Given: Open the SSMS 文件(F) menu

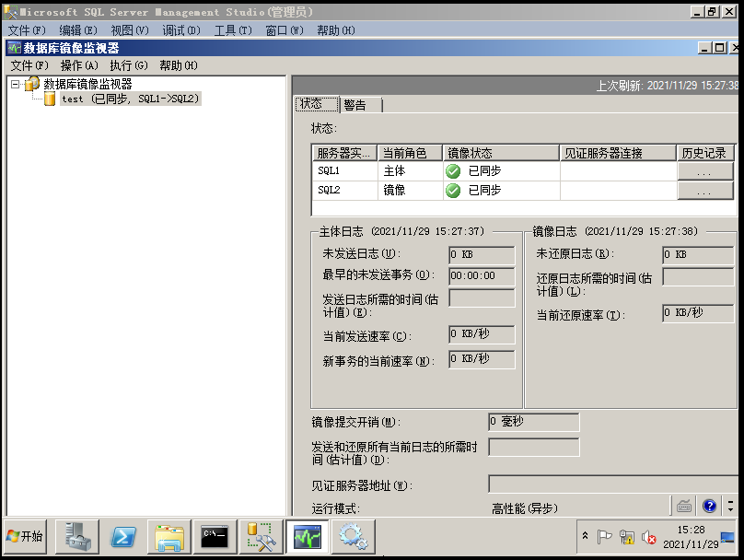Looking at the screenshot, I should (x=27, y=30).
